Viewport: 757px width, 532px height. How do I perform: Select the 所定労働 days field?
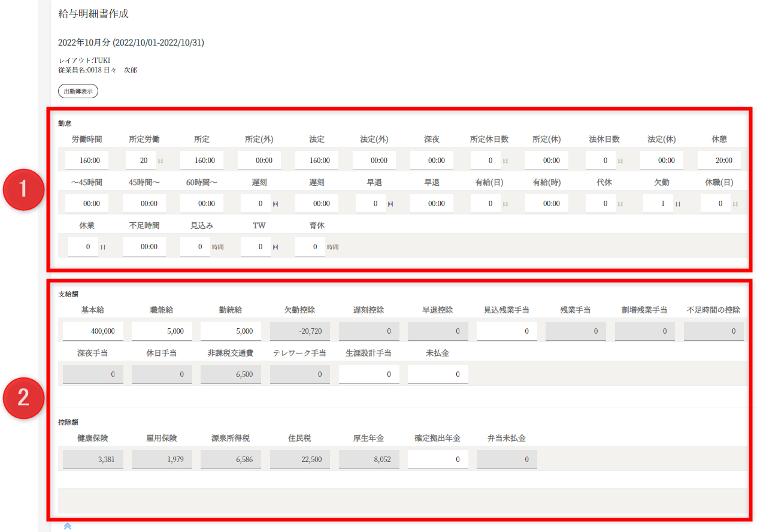pos(141,161)
